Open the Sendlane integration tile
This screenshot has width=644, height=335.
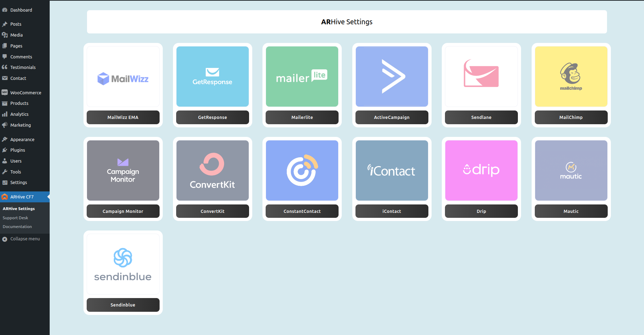pos(481,76)
